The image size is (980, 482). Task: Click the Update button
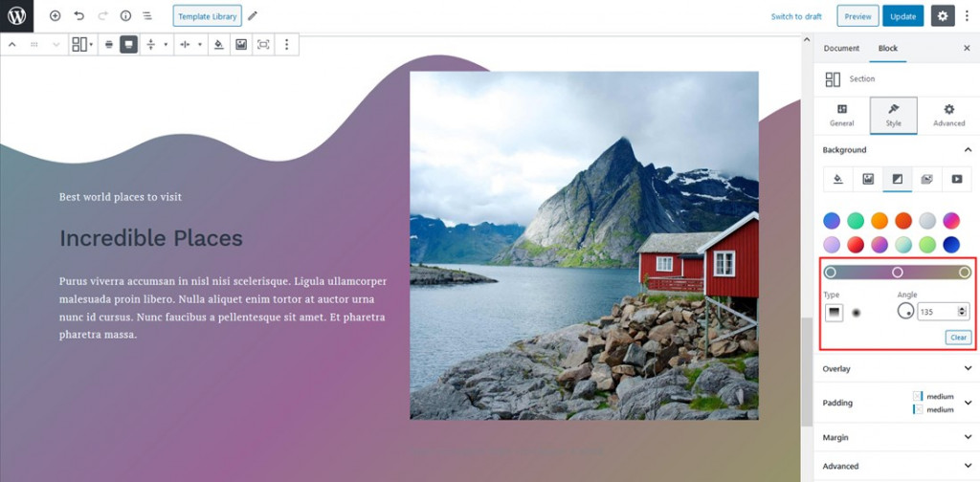point(902,16)
